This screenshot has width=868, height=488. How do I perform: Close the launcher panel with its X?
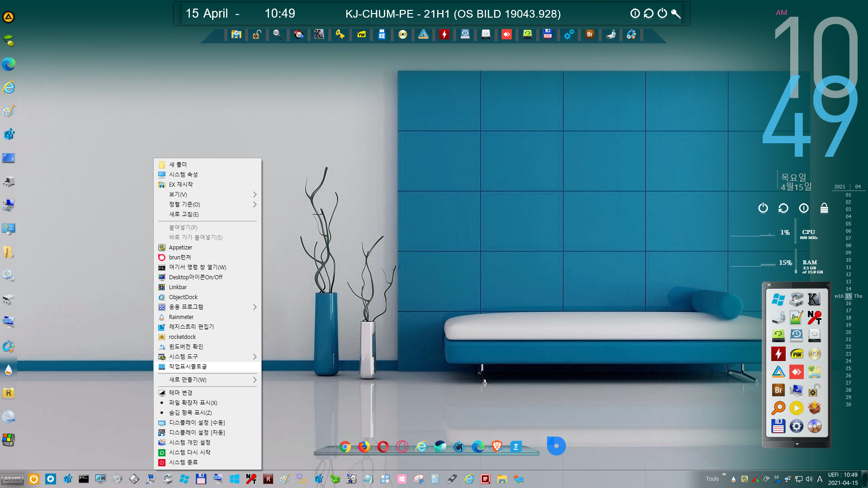769,285
